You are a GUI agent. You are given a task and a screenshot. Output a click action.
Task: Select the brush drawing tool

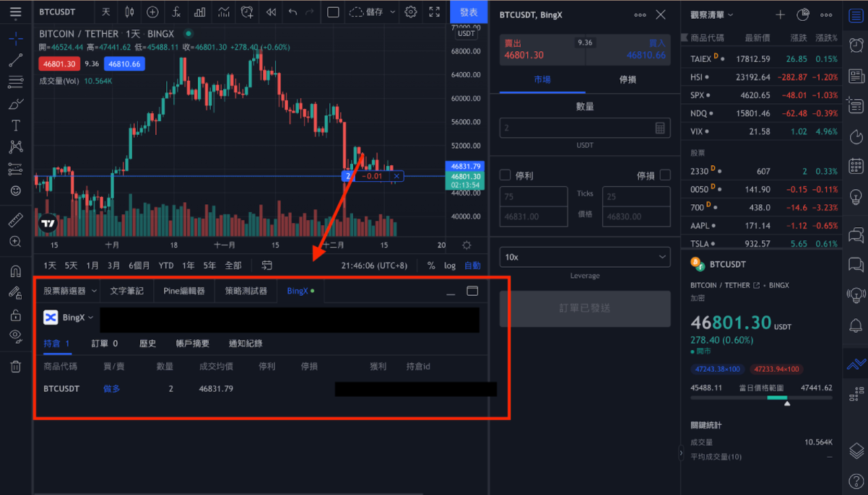click(15, 104)
